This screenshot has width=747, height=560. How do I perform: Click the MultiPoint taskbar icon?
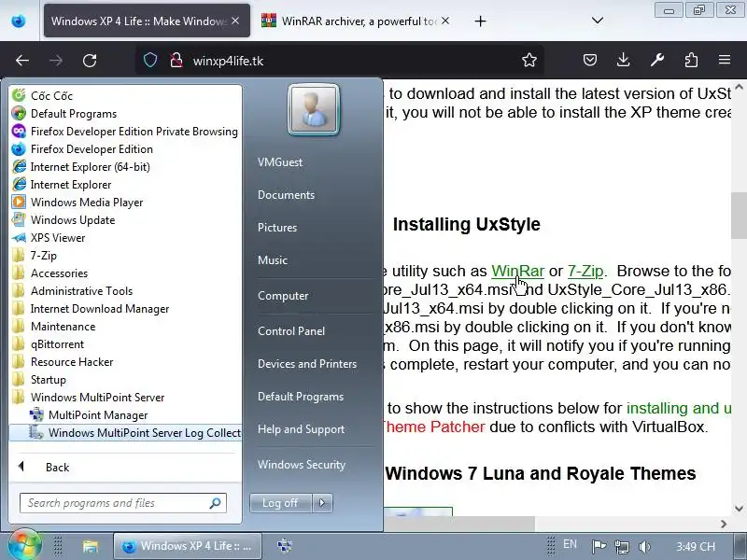tap(285, 546)
